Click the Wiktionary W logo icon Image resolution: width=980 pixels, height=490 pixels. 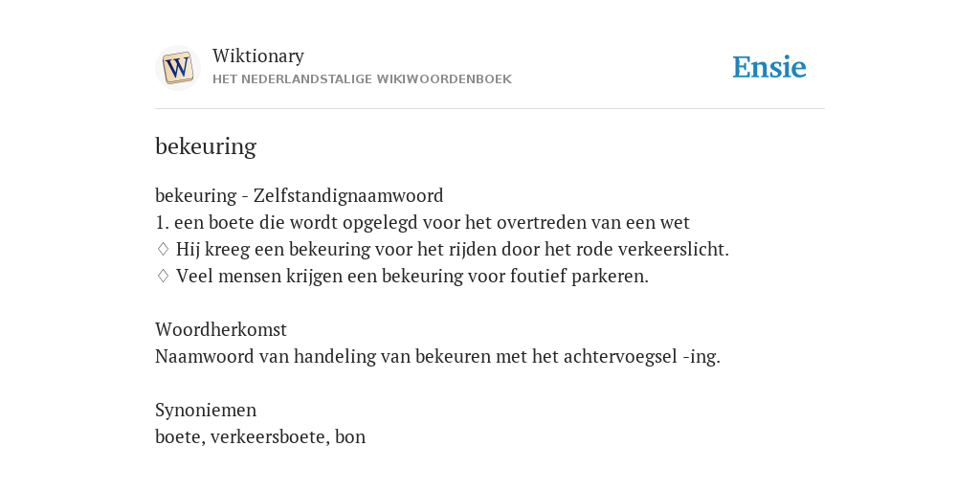pyautogui.click(x=177, y=68)
